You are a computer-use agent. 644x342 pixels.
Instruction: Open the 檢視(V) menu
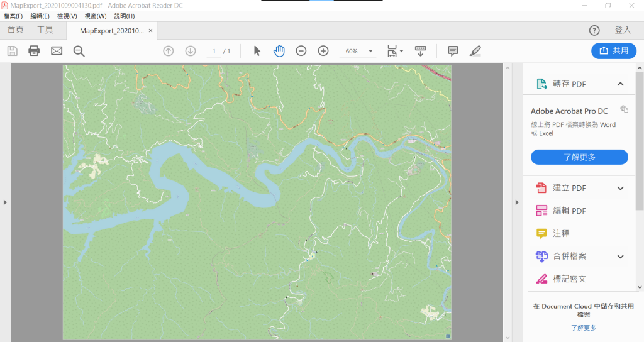(67, 16)
